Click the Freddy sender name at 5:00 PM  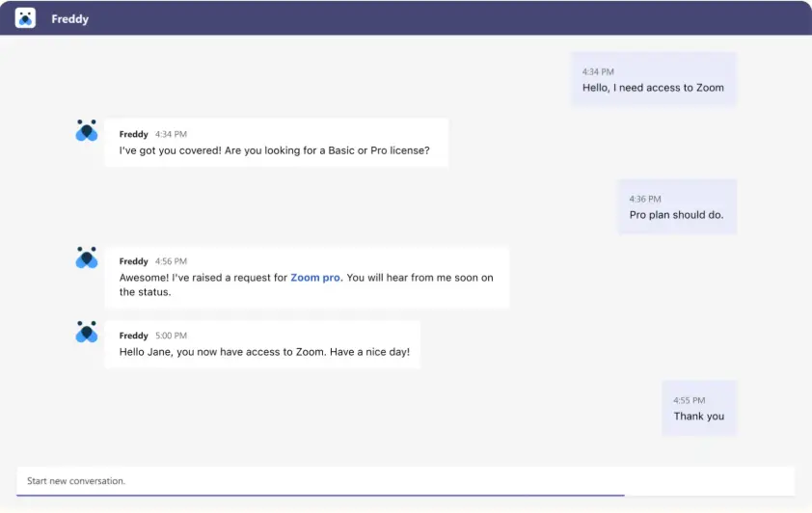coord(133,336)
